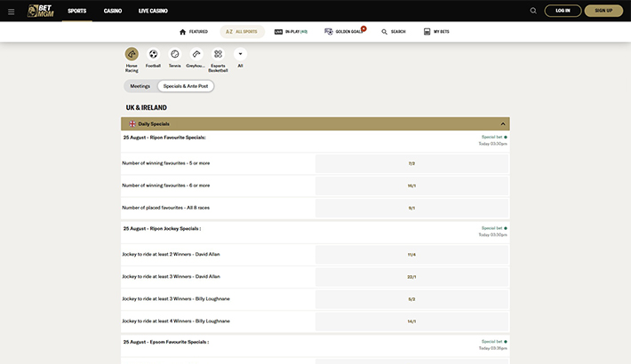Switch to the Casino tab
Viewport: 631px width, 364px height.
pos(113,11)
